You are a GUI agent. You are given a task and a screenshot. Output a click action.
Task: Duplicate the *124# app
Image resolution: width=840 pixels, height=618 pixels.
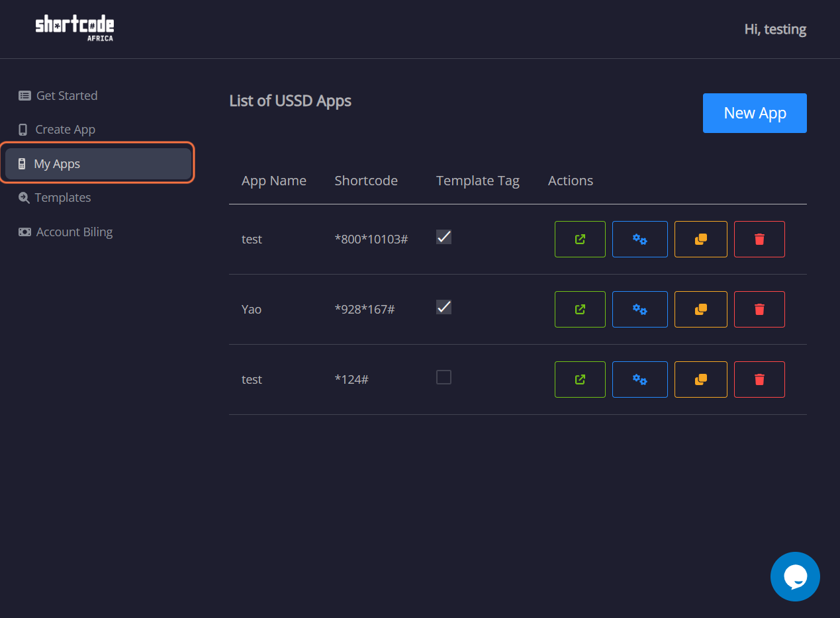coord(701,379)
